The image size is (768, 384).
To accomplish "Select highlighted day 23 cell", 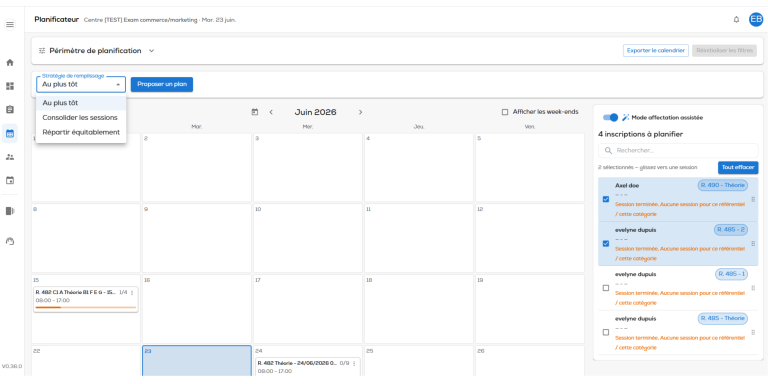I will [x=197, y=361].
